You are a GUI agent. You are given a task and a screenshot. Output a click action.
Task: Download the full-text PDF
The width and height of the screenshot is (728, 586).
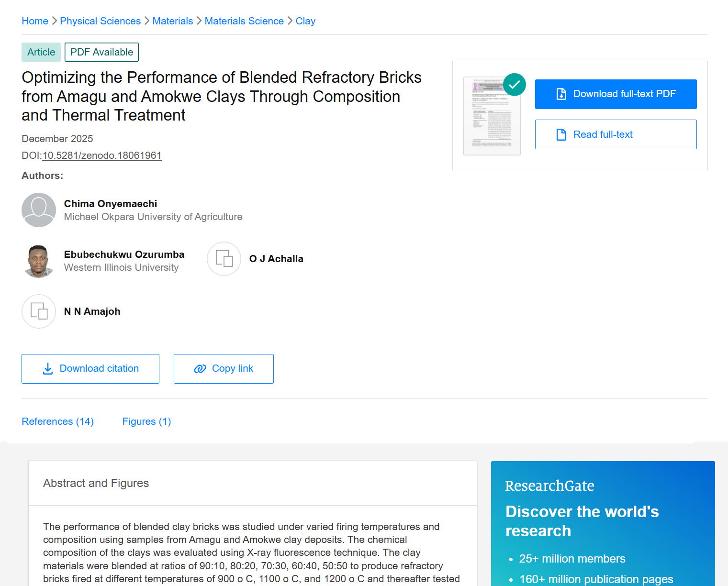pos(616,94)
